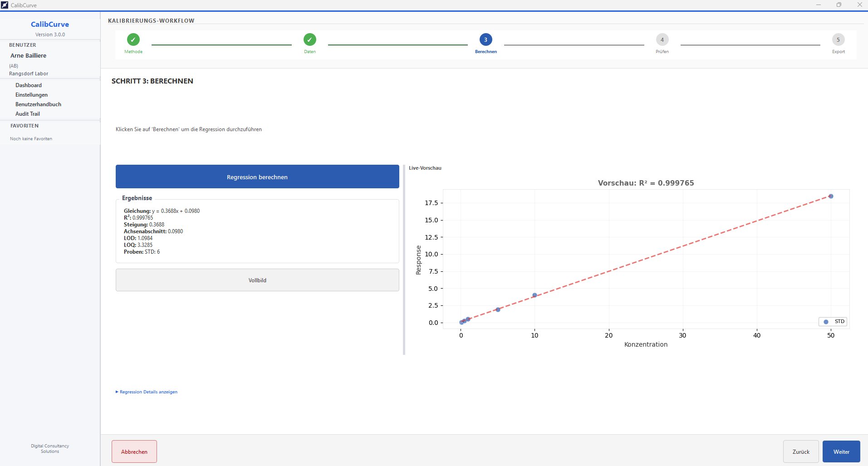The width and height of the screenshot is (868, 466).
Task: Open the chart in Vollbild
Action: 257,280
